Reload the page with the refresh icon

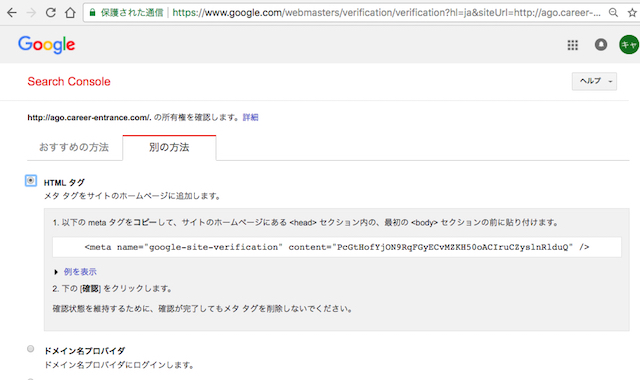[51, 13]
